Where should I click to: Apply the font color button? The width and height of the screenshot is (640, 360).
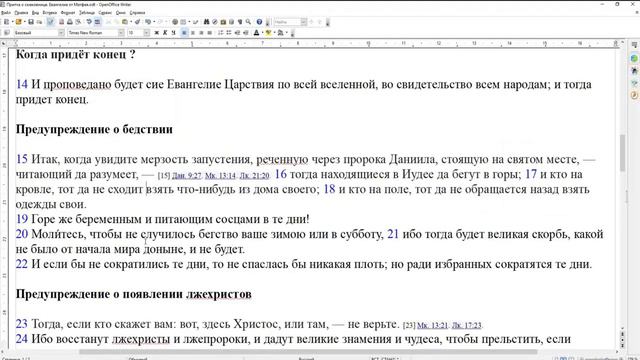256,33
